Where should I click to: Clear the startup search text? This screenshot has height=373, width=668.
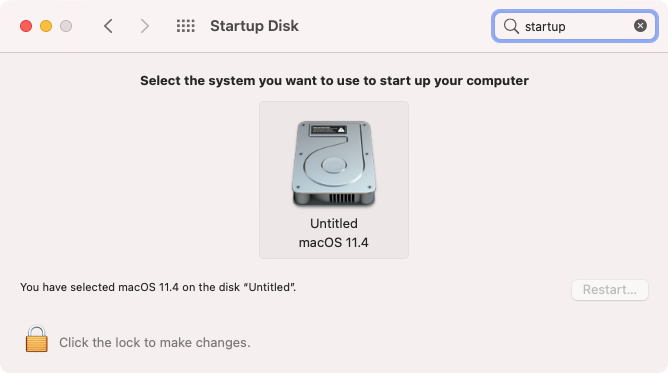point(640,26)
